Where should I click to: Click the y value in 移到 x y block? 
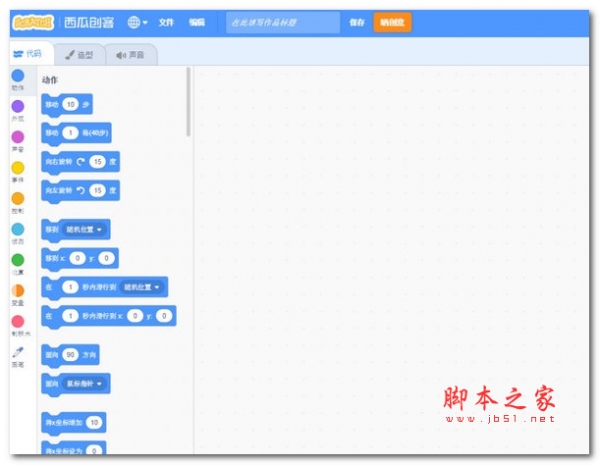[x=106, y=258]
